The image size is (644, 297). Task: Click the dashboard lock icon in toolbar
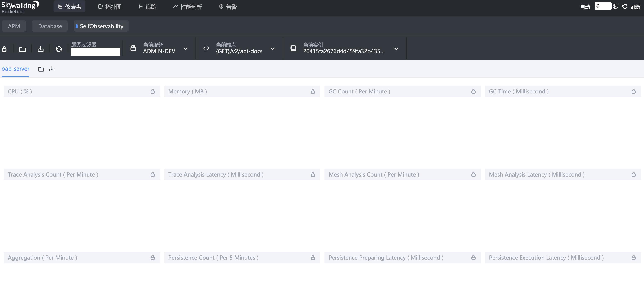(4, 49)
